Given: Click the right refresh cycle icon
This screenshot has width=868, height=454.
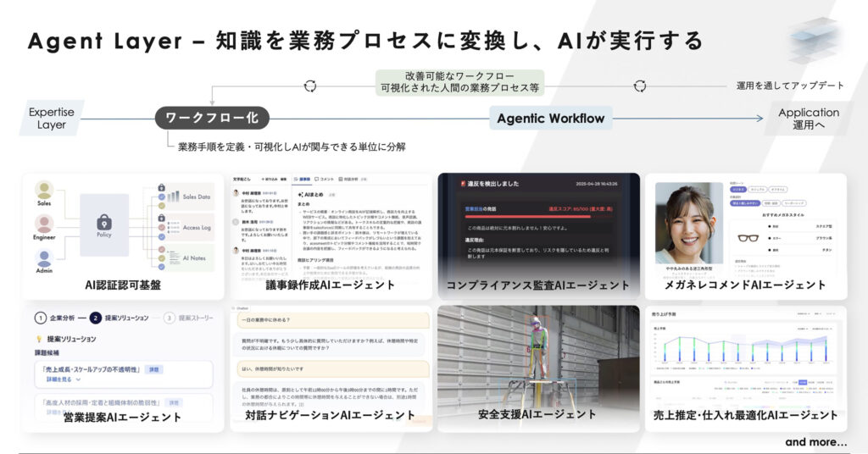Looking at the screenshot, I should point(641,86).
